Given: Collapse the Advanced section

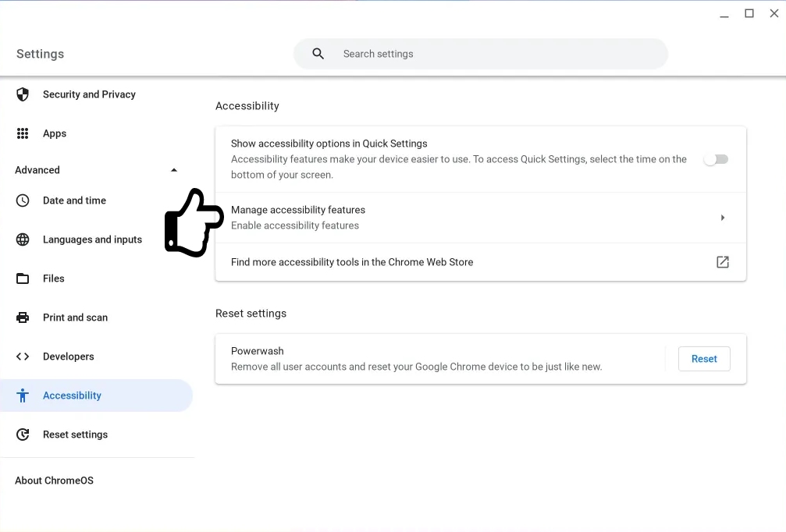Looking at the screenshot, I should click(174, 169).
